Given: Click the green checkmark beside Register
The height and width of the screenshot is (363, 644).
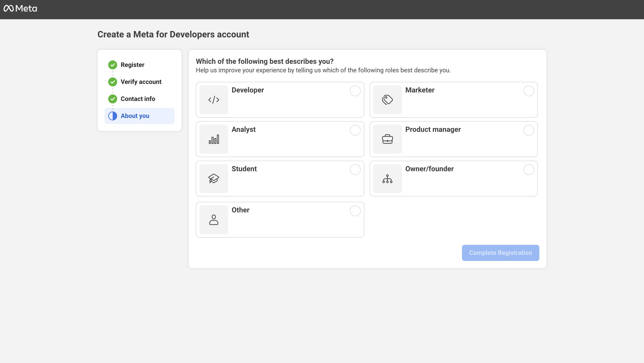Looking at the screenshot, I should (112, 65).
